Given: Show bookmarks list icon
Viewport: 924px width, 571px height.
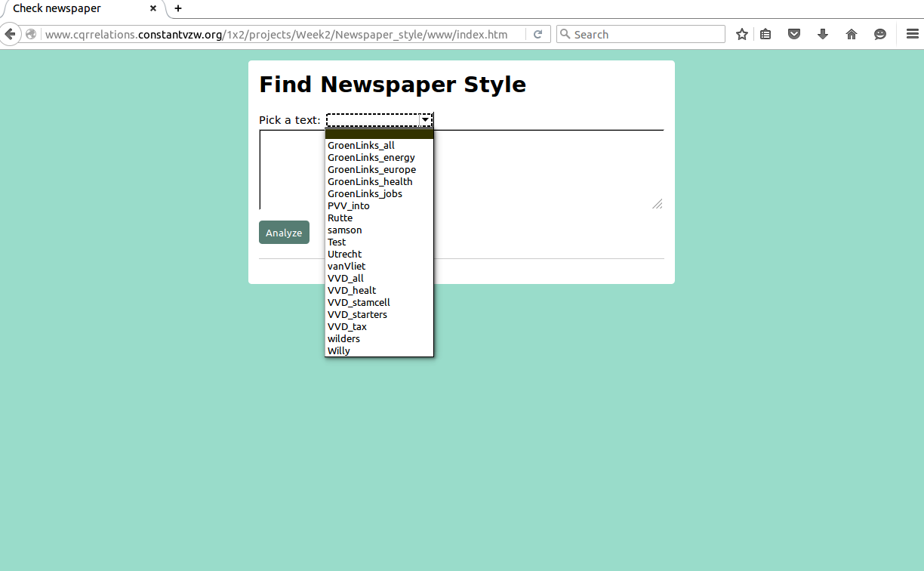Looking at the screenshot, I should click(765, 34).
